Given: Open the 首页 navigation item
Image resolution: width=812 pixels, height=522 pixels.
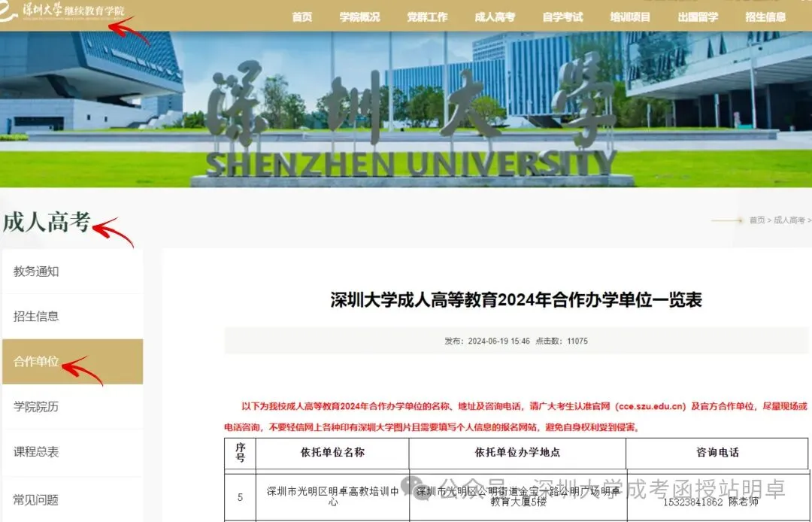Looking at the screenshot, I should [302, 17].
